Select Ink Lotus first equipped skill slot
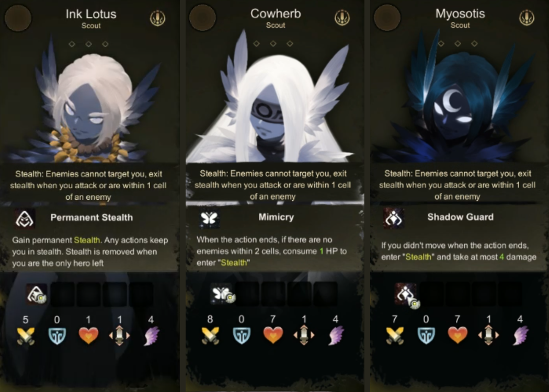The height and width of the screenshot is (392, 549). [37, 294]
